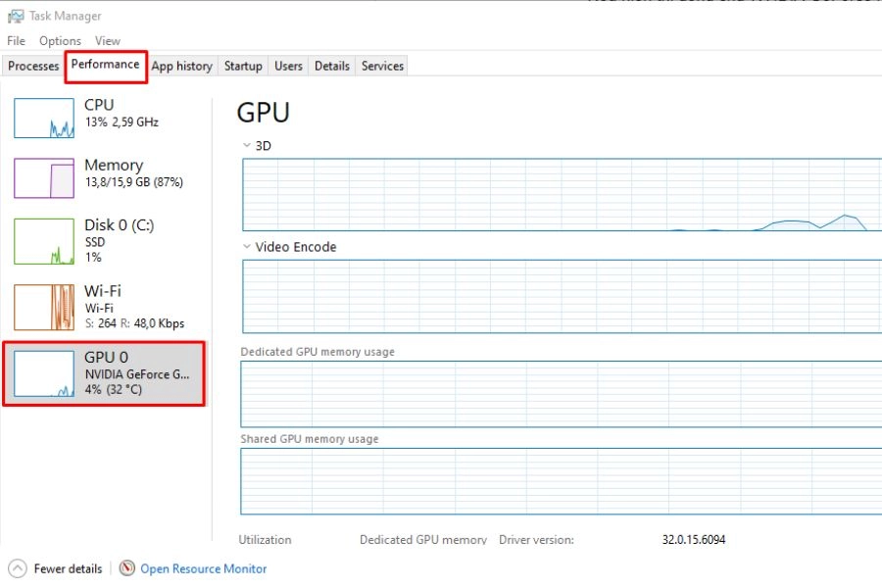Open the File menu
Screen dimensions: 882x588
coord(16,41)
